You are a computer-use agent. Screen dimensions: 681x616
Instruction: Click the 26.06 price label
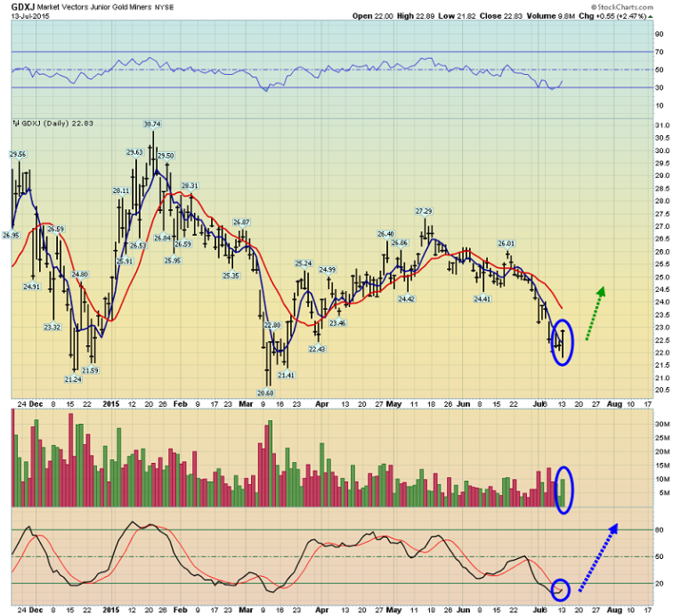click(400, 243)
